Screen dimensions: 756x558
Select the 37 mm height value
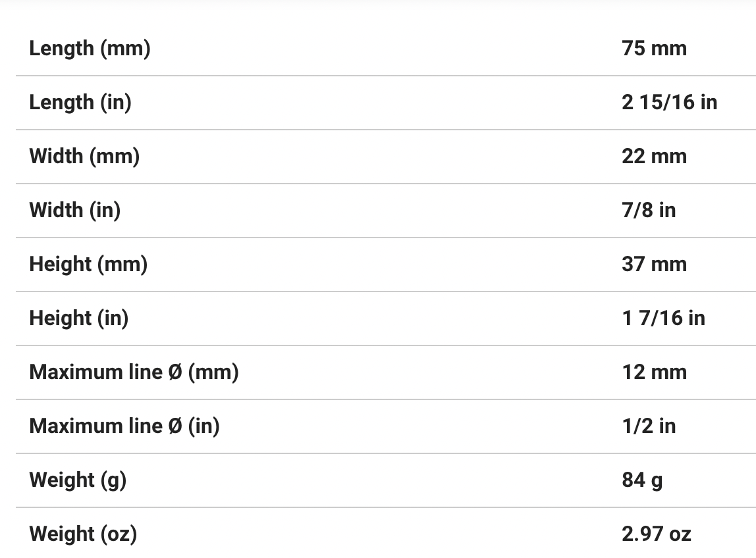(x=654, y=265)
